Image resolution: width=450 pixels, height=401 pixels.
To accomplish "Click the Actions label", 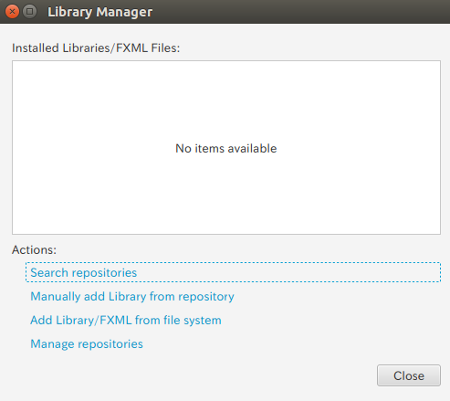I will click(34, 250).
